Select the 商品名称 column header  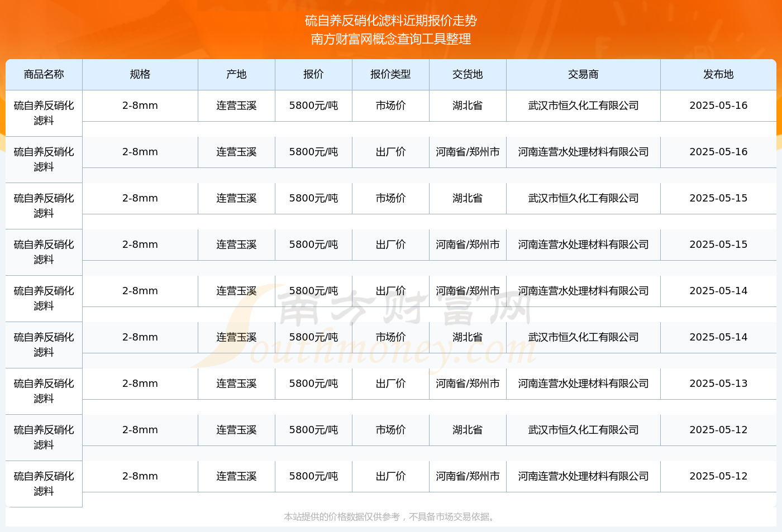44,74
